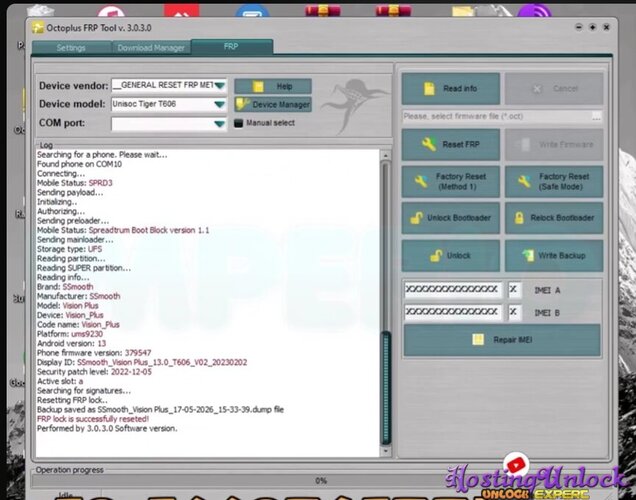Image resolution: width=636 pixels, height=500 pixels.
Task: Click the IMEI A check digit box
Action: tap(514, 290)
